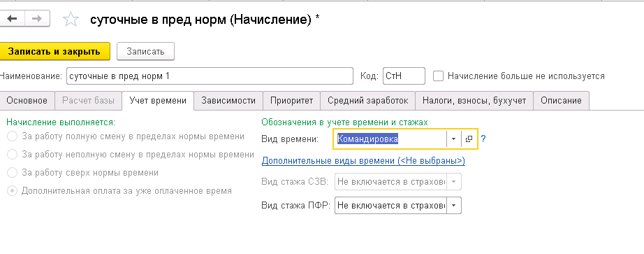Open Дополнительные виды времени link
644x254 pixels.
pos(363,160)
